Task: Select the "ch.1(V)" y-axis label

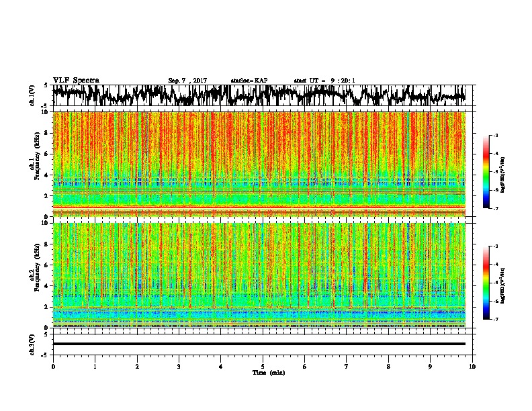Action: pyautogui.click(x=32, y=95)
